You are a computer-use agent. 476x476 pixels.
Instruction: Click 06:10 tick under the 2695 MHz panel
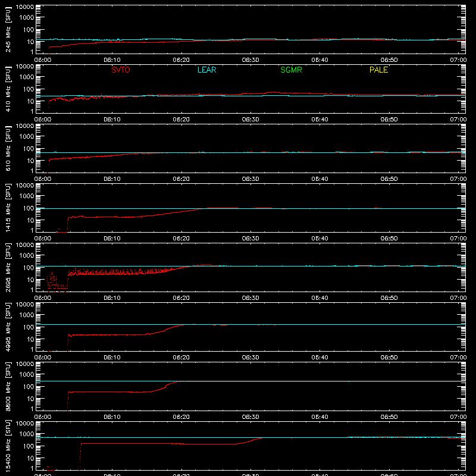point(112,298)
